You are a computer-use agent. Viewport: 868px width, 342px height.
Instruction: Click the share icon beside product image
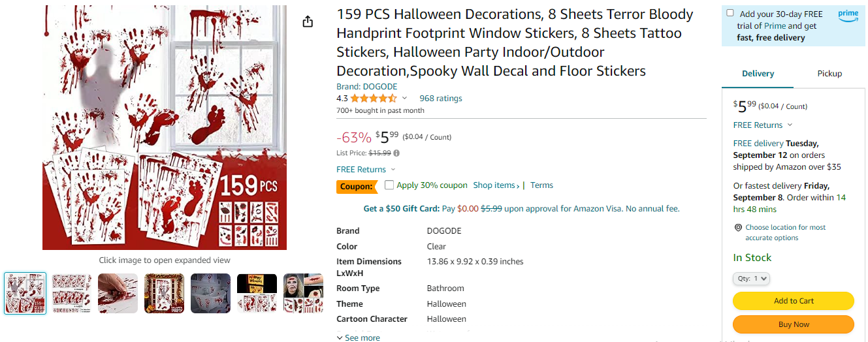[308, 22]
